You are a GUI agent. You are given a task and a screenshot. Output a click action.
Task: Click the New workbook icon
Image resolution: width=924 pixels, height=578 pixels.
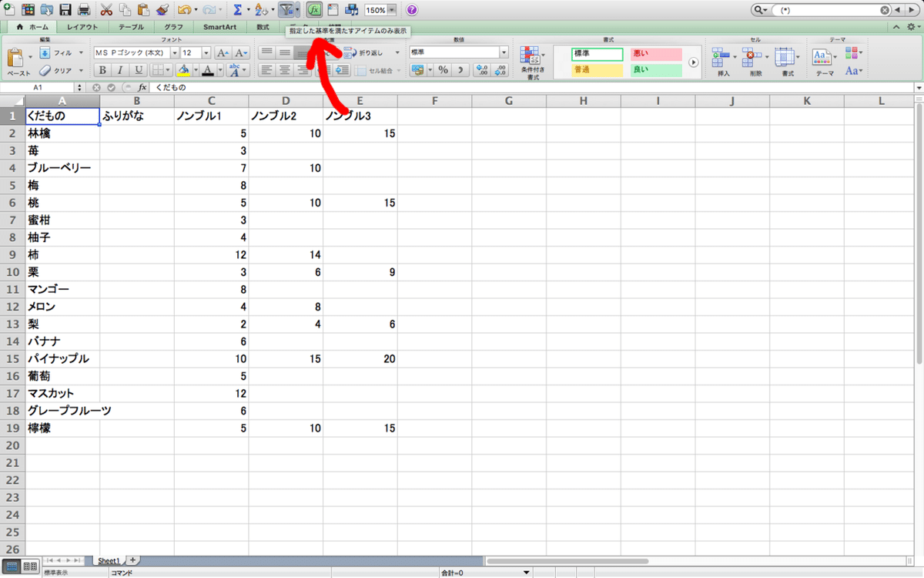pos(9,10)
